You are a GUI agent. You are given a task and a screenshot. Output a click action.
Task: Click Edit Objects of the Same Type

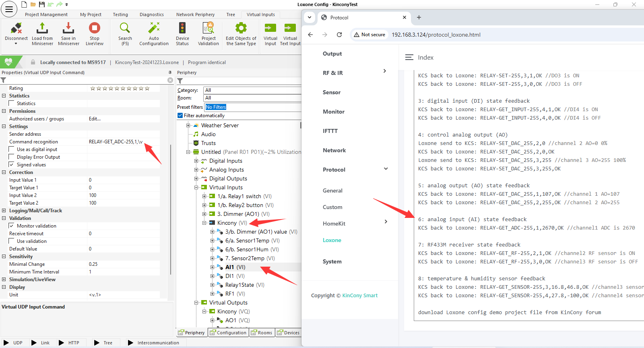click(x=241, y=29)
